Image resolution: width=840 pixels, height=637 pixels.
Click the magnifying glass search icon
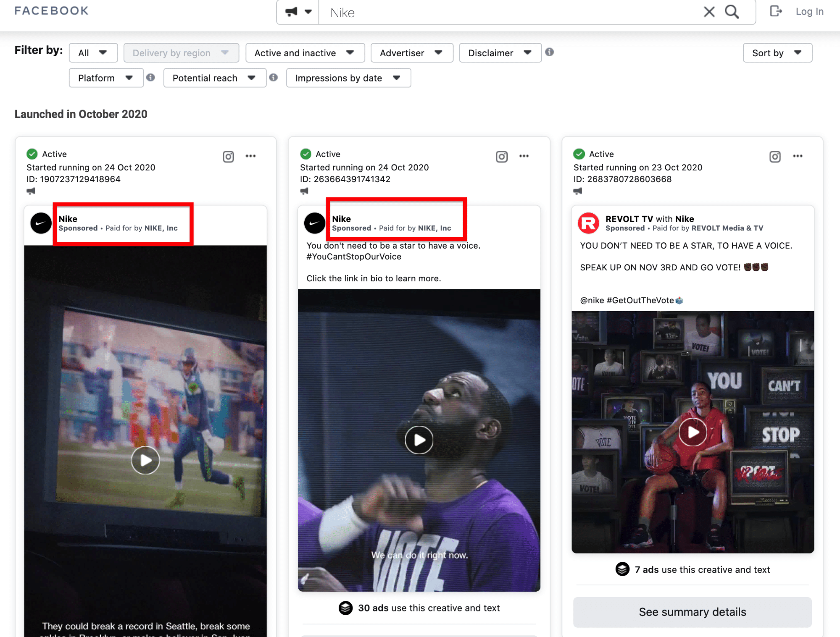(x=732, y=12)
